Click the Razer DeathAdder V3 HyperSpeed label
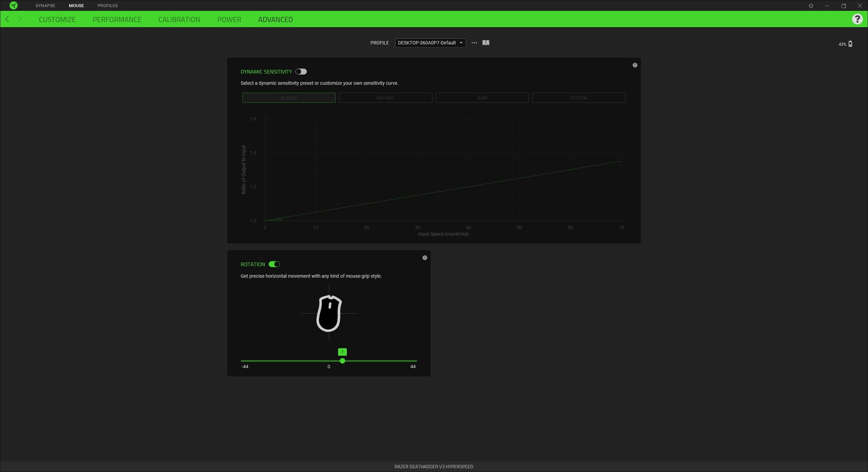This screenshot has width=868, height=472. tap(434, 467)
